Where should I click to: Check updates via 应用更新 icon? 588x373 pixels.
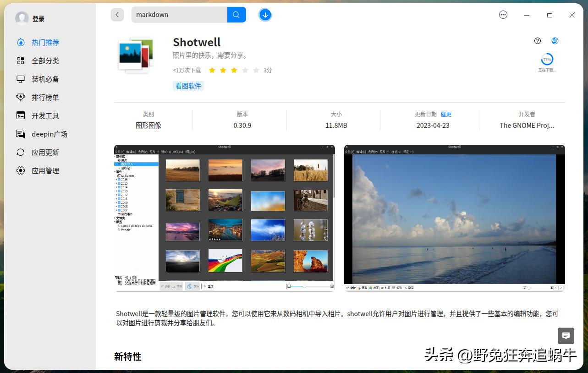point(45,152)
